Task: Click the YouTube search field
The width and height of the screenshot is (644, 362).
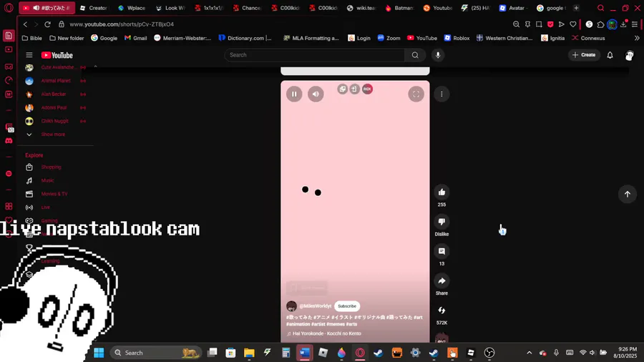Action: click(315, 55)
